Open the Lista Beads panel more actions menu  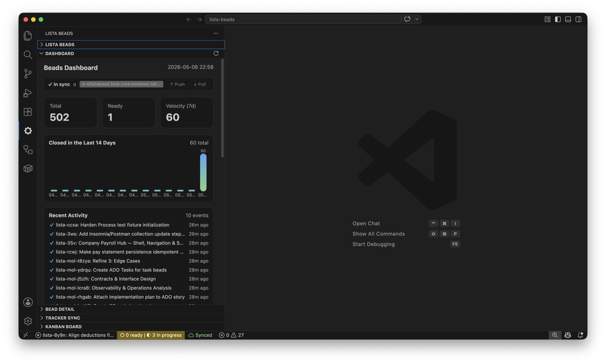click(216, 33)
